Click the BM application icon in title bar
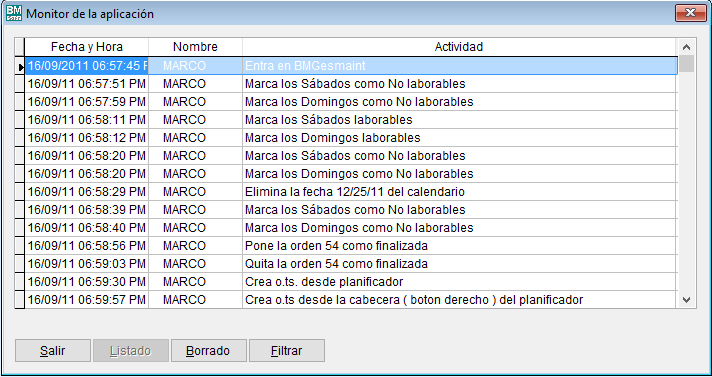The height and width of the screenshot is (377, 712). pyautogui.click(x=13, y=13)
